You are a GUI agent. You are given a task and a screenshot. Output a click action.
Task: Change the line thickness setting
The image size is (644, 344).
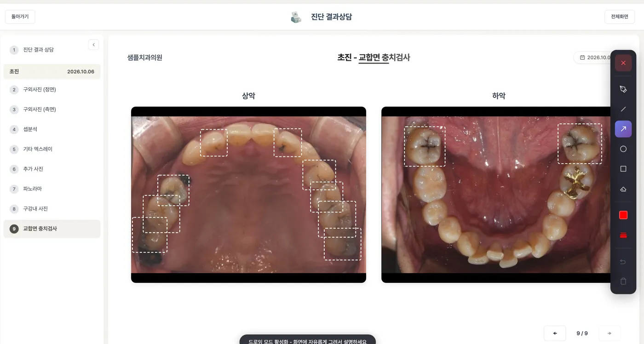[623, 235]
